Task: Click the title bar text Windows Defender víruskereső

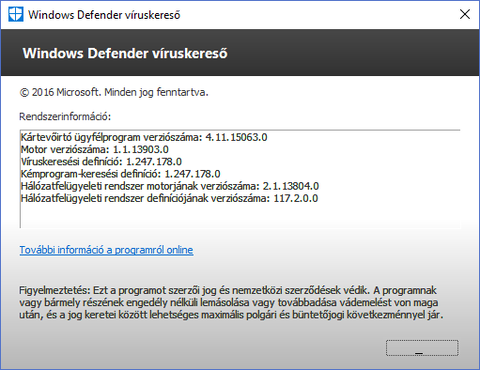Action: pyautogui.click(x=104, y=15)
